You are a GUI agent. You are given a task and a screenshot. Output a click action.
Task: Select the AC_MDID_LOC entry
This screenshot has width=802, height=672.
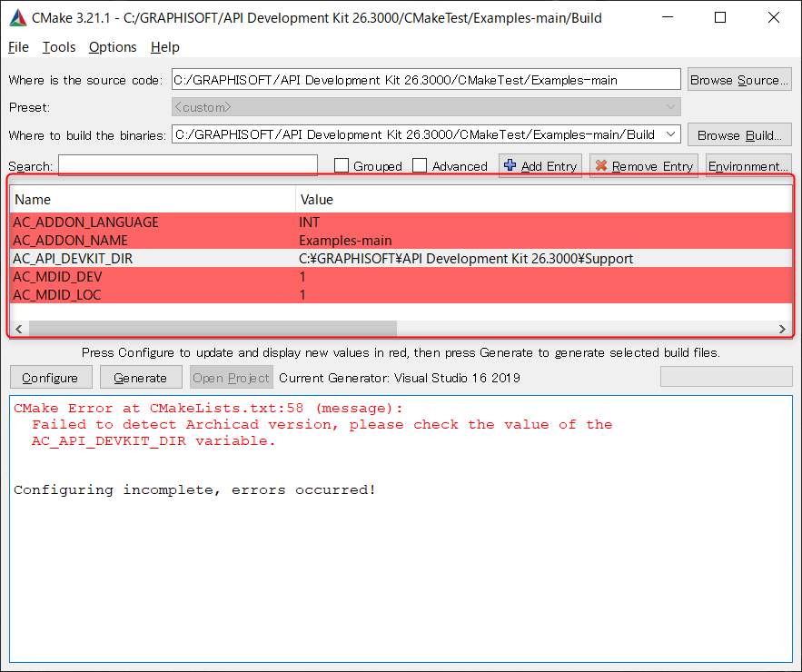pos(57,294)
